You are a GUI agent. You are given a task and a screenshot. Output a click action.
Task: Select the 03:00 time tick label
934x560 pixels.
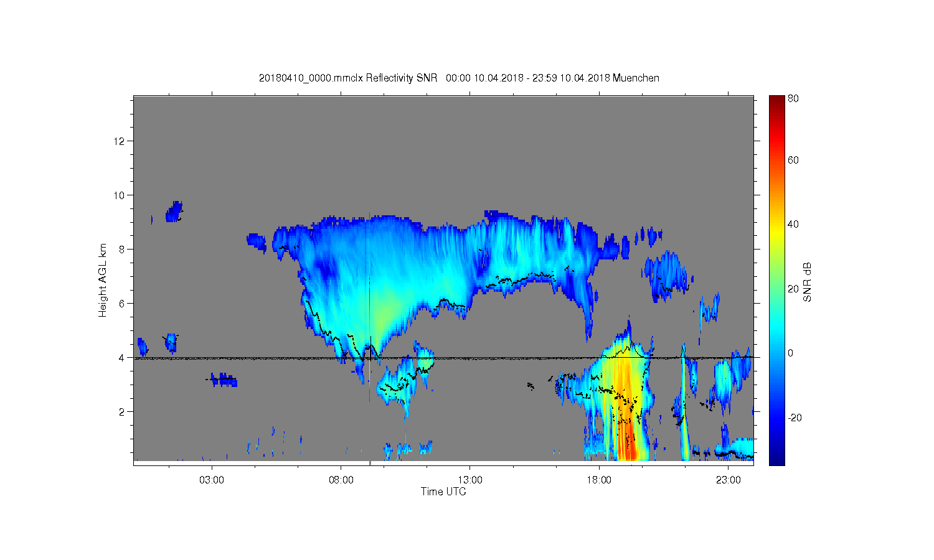point(212,480)
